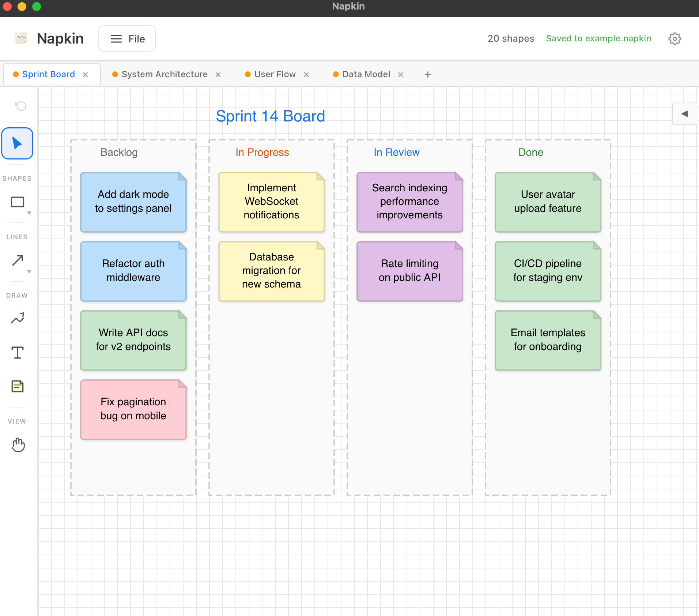Select the Sticky Note tool
Viewport: 699px width, 616px height.
(x=17, y=386)
